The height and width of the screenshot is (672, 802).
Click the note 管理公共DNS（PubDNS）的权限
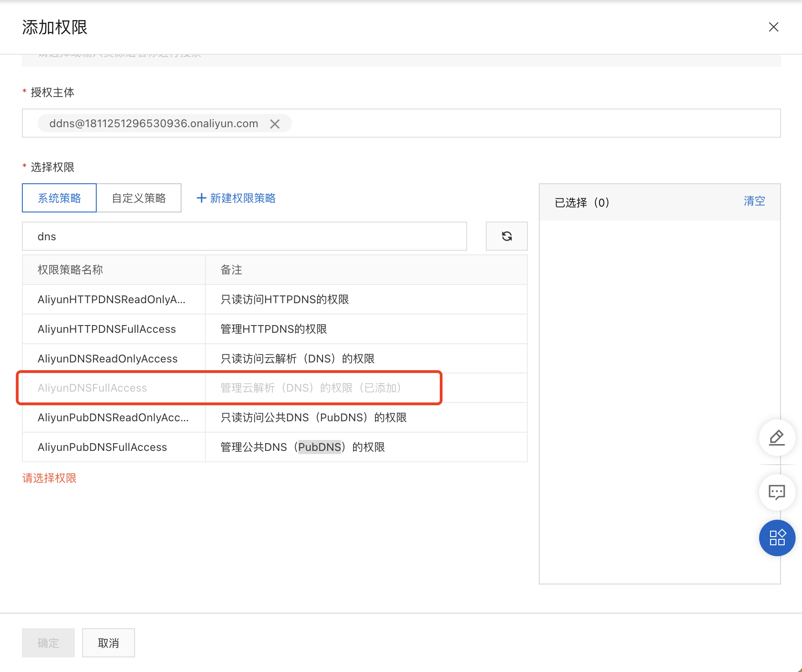tap(302, 447)
